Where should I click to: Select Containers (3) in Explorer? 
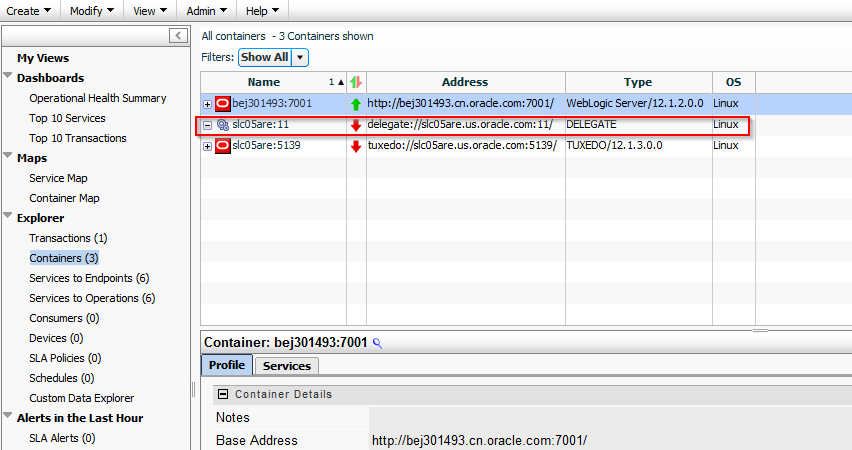pyautogui.click(x=64, y=258)
